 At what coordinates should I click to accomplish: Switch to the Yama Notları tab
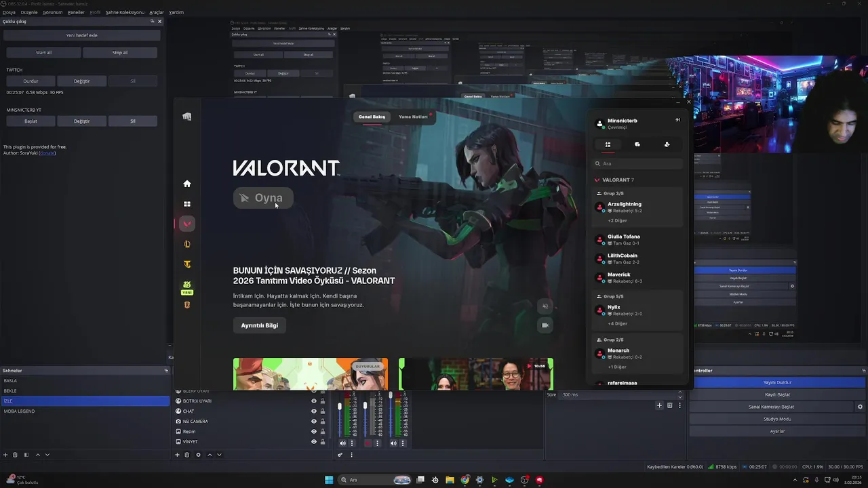tap(413, 117)
